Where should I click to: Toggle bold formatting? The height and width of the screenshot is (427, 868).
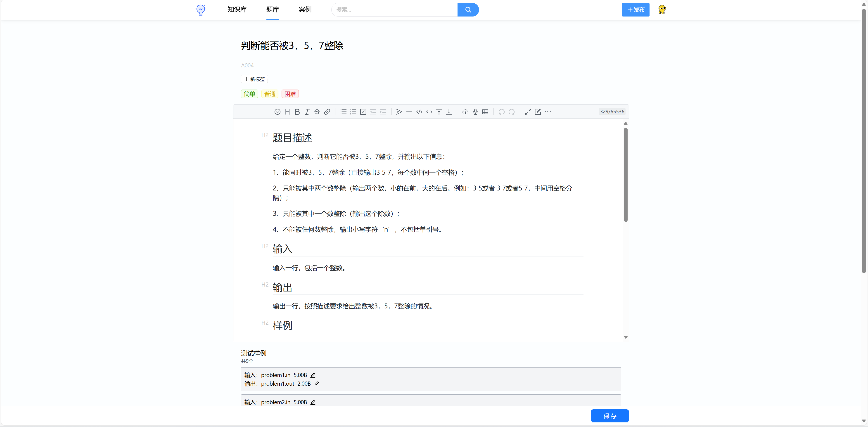[x=297, y=111]
